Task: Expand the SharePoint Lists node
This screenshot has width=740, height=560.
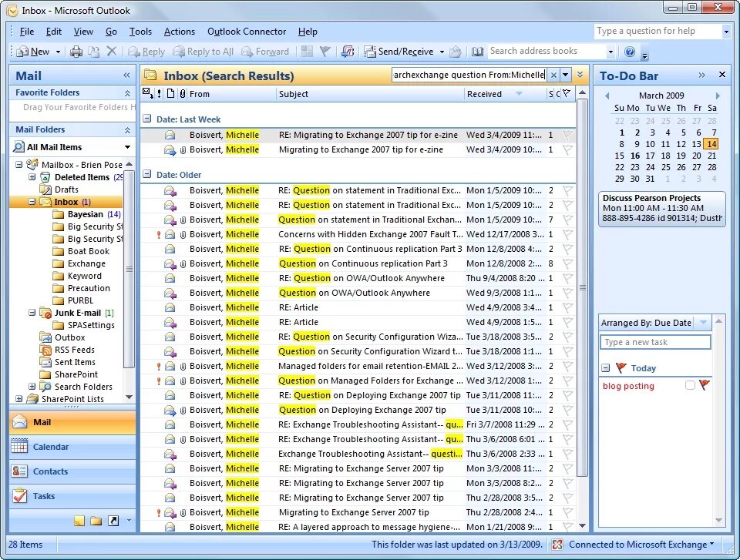Action: pyautogui.click(x=18, y=399)
